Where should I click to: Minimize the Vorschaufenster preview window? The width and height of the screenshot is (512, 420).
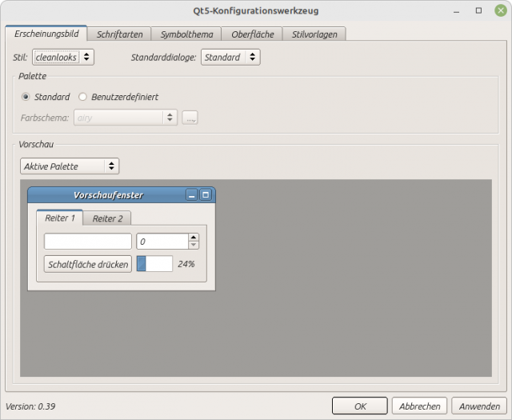click(192, 195)
